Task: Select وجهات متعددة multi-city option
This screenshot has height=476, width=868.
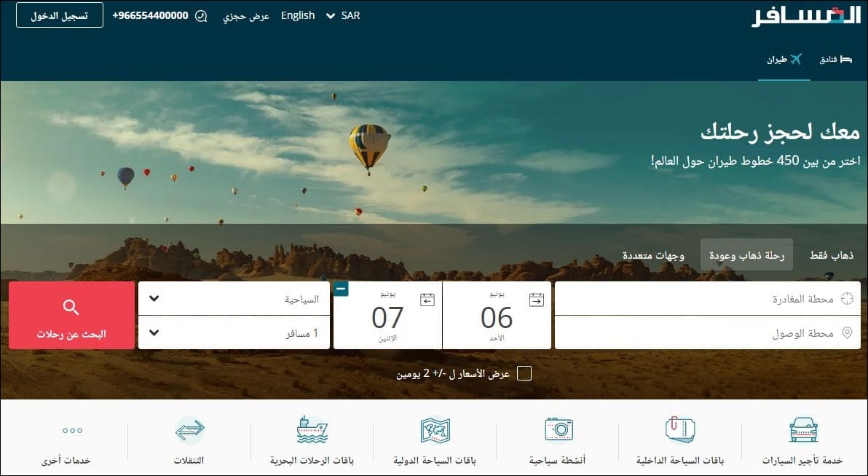Action: pos(653,255)
